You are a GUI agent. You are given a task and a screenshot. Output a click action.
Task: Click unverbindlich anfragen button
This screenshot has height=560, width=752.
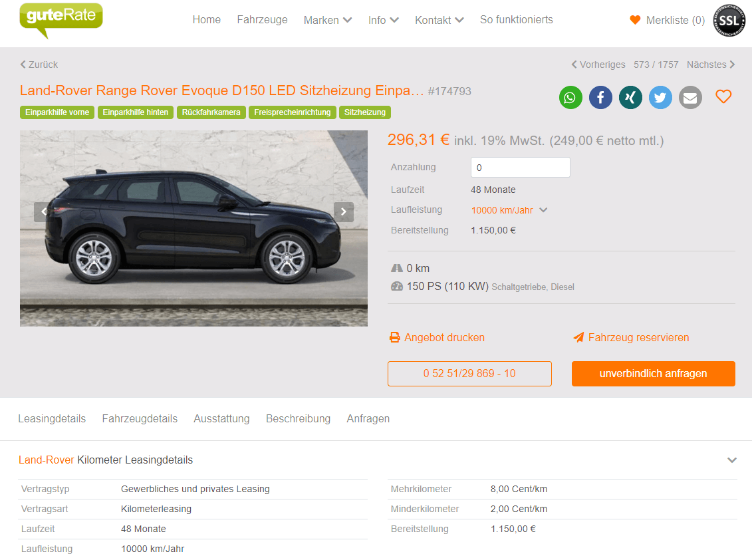pyautogui.click(x=653, y=373)
